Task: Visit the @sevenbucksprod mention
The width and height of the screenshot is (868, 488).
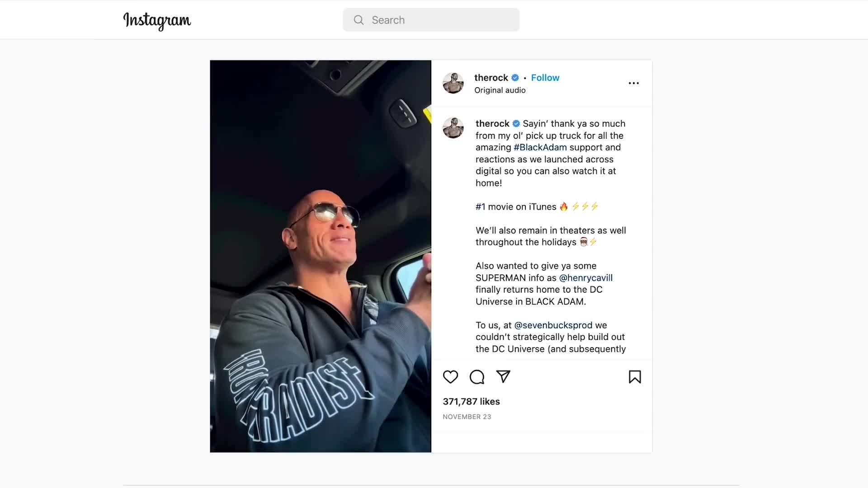Action: point(553,325)
